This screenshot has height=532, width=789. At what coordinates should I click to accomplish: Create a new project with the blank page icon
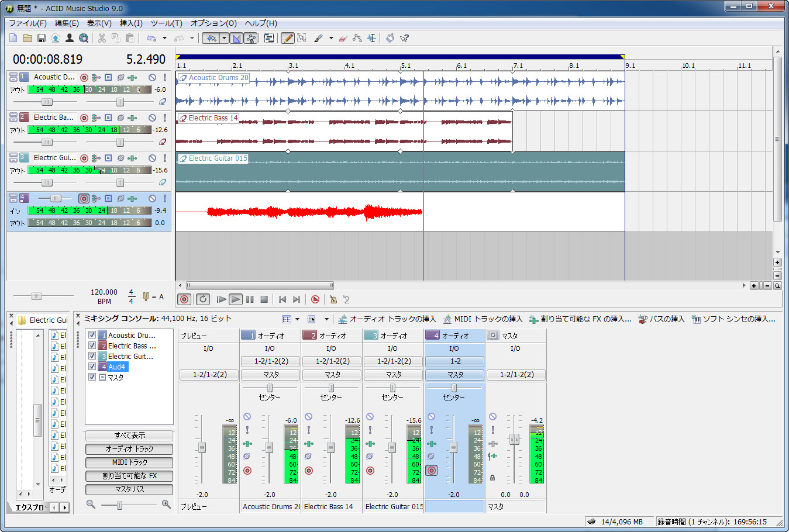[x=13, y=38]
